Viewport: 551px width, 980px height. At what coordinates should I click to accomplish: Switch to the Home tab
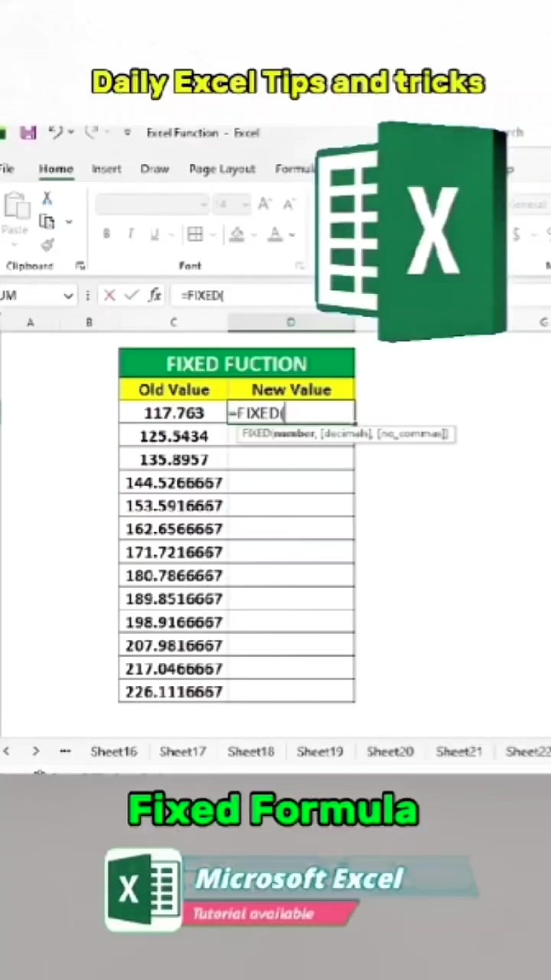point(56,168)
